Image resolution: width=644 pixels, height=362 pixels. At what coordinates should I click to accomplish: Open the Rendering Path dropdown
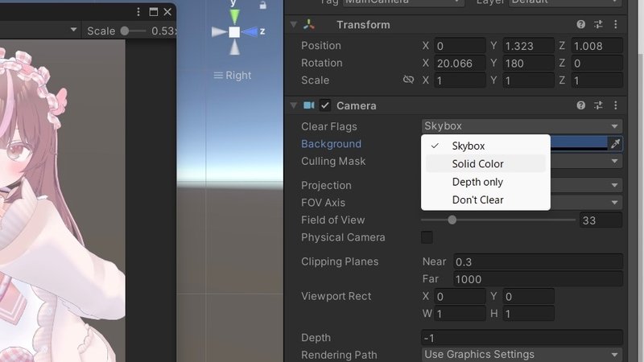pos(522,354)
